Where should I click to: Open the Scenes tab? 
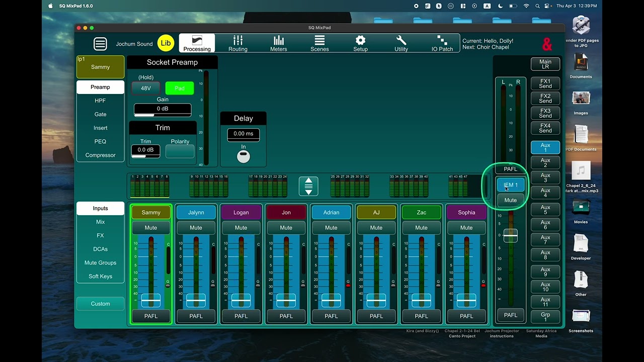(x=319, y=43)
